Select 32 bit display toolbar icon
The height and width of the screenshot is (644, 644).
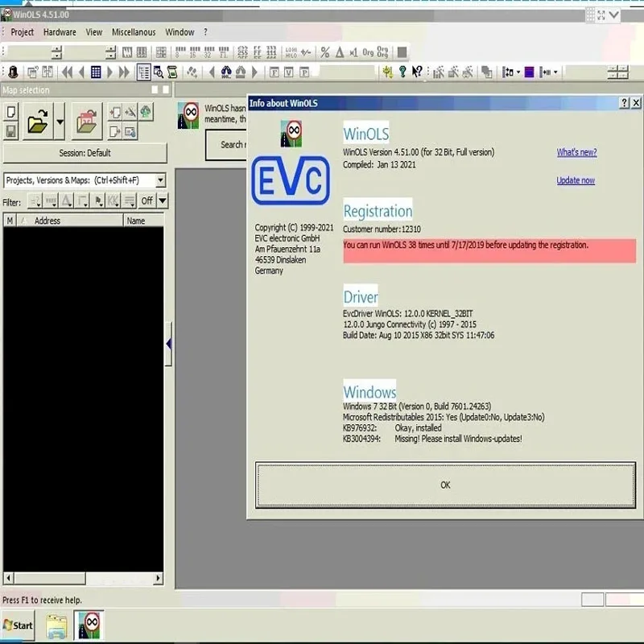pos(209,52)
